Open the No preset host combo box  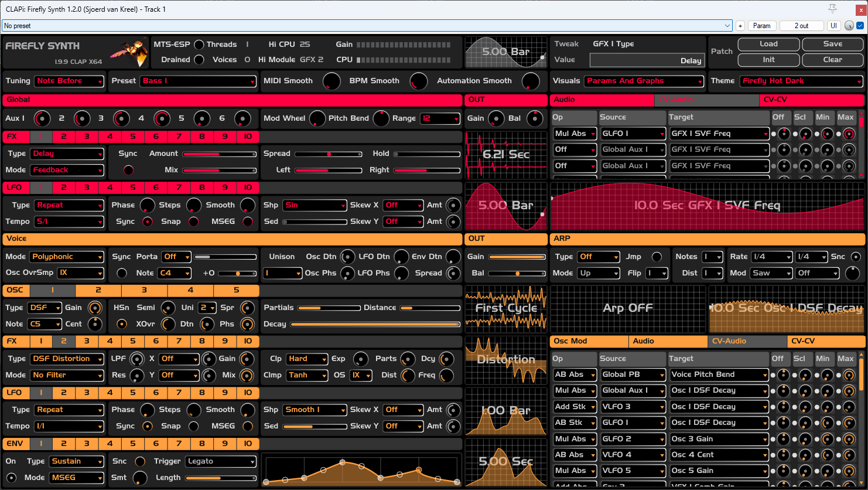[x=367, y=26]
